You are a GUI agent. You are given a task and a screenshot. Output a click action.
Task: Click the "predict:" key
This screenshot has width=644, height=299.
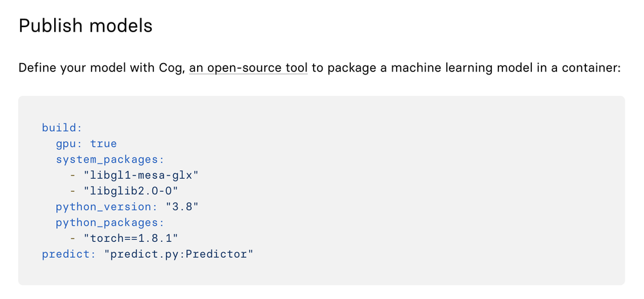point(69,254)
